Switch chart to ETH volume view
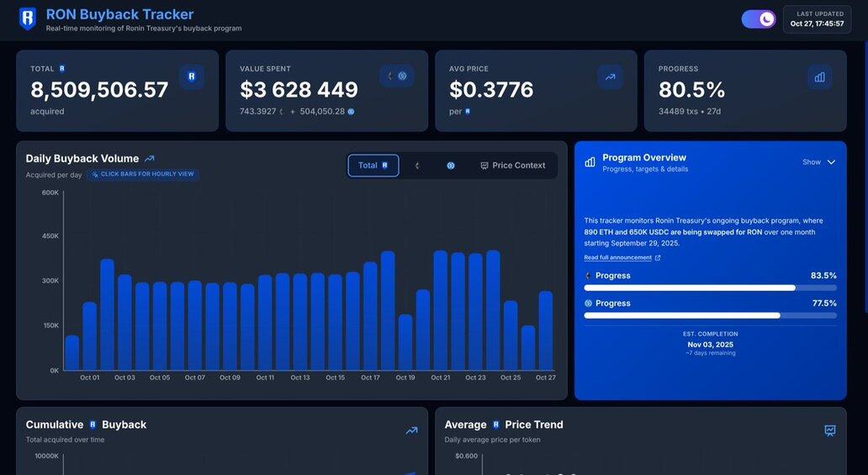868x475 pixels. tap(417, 166)
